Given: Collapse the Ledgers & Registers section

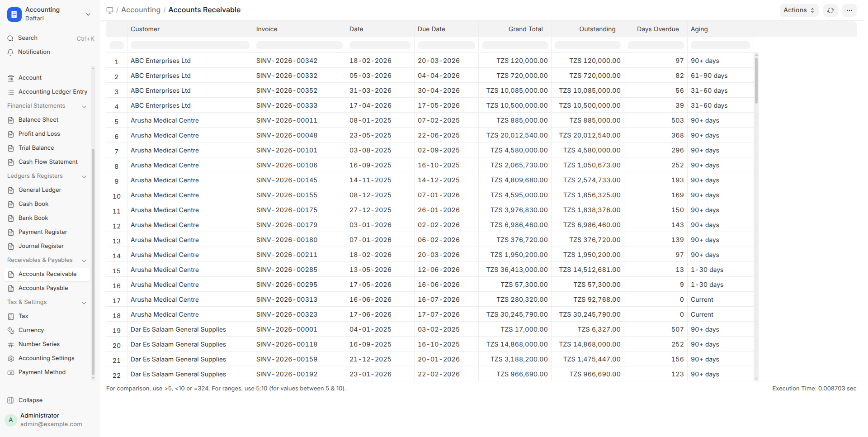Looking at the screenshot, I should tap(84, 176).
